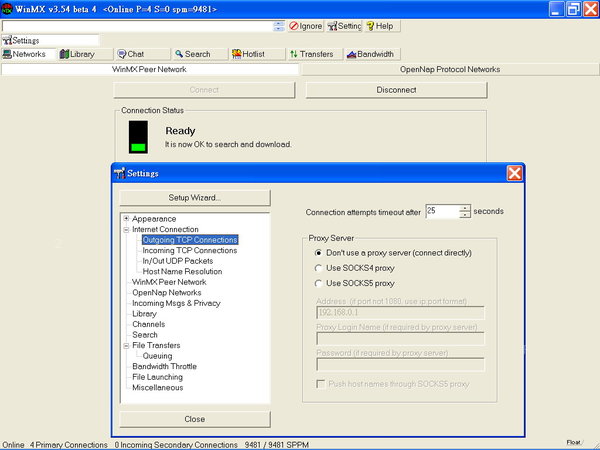Select Use SOCKS4 proxy option

318,268
